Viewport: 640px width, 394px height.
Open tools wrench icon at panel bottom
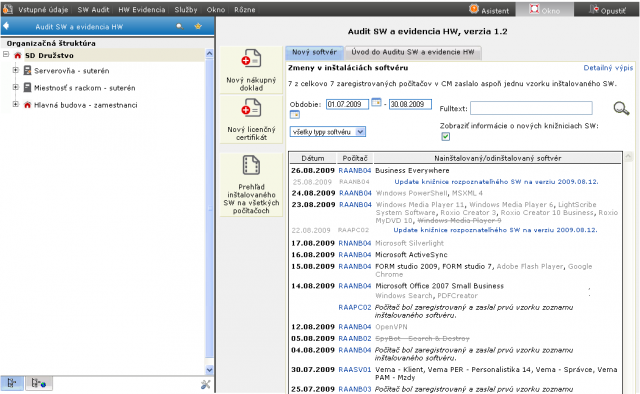[206, 384]
